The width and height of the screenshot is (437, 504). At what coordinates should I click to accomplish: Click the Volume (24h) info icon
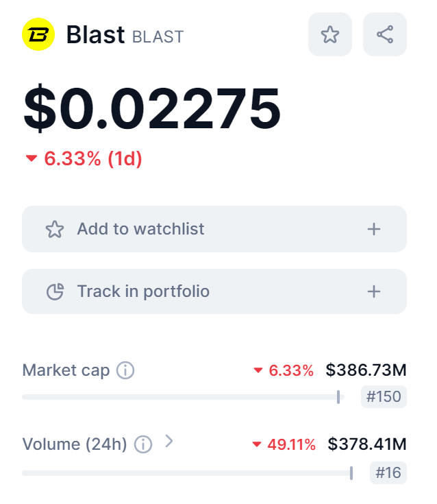[142, 444]
